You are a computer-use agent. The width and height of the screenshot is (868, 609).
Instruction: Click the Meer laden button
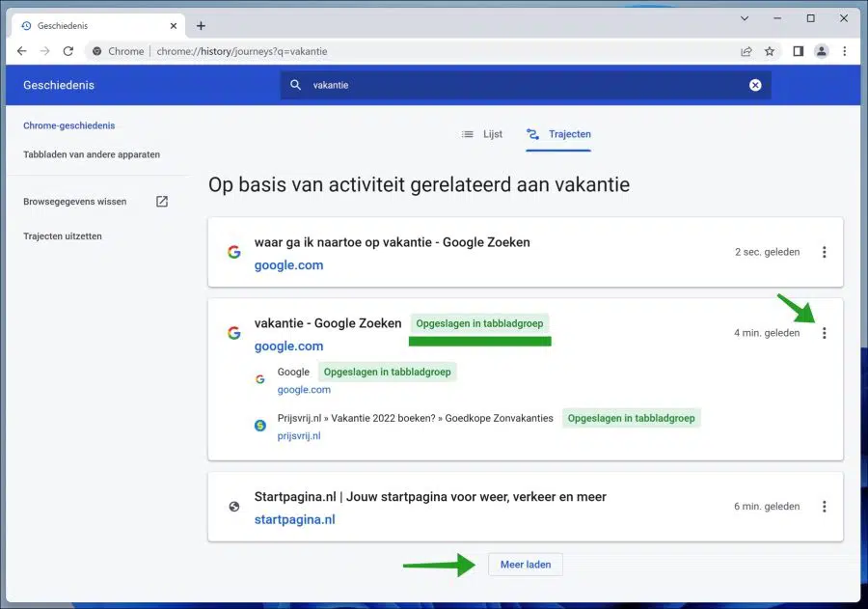click(526, 565)
